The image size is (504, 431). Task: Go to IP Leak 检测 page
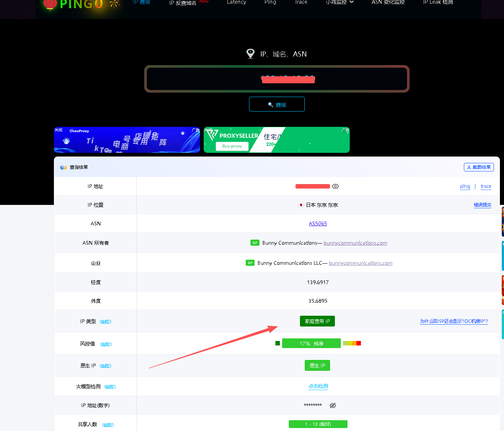tap(438, 2)
